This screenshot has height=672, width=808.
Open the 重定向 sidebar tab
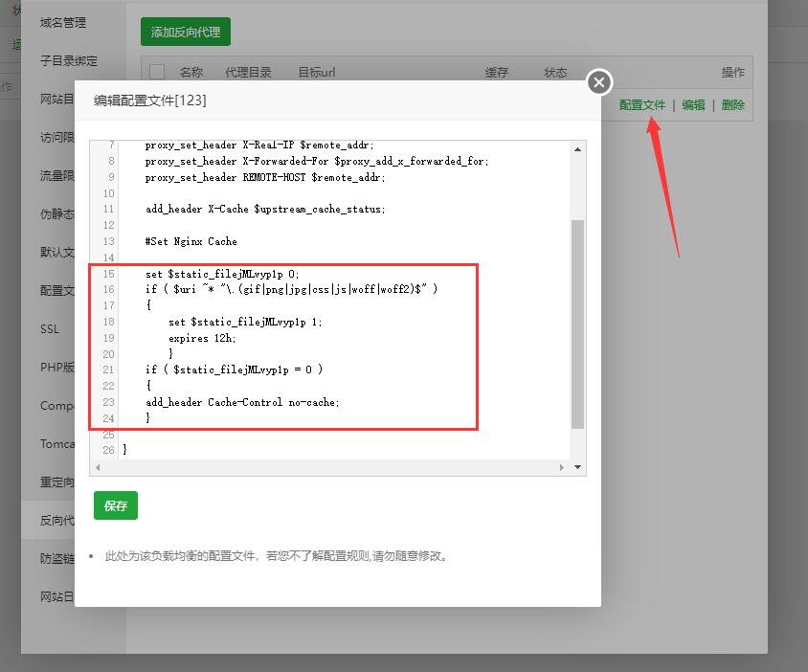pyautogui.click(x=56, y=482)
